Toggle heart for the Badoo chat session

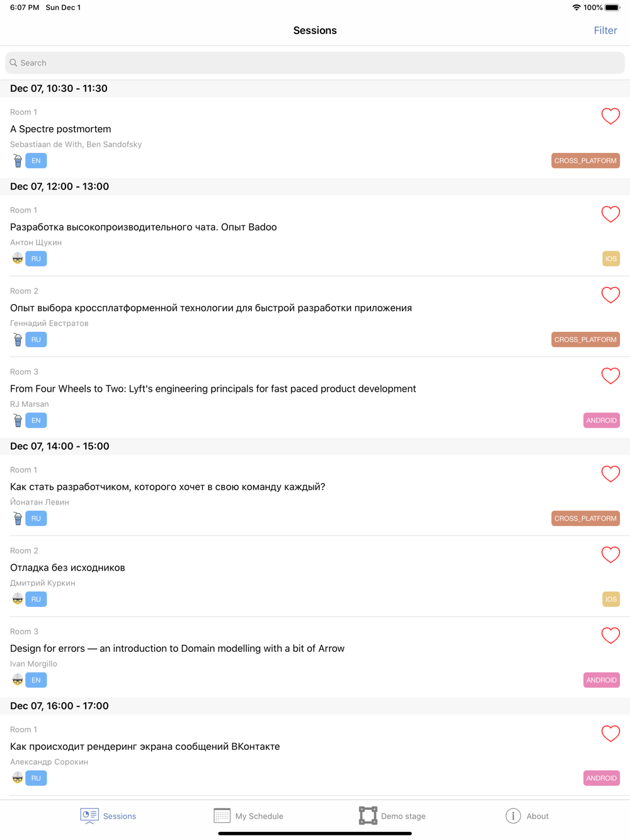pyautogui.click(x=610, y=214)
